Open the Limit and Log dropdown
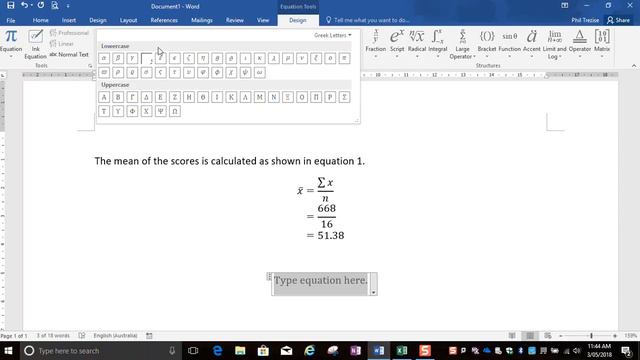 coord(555,44)
